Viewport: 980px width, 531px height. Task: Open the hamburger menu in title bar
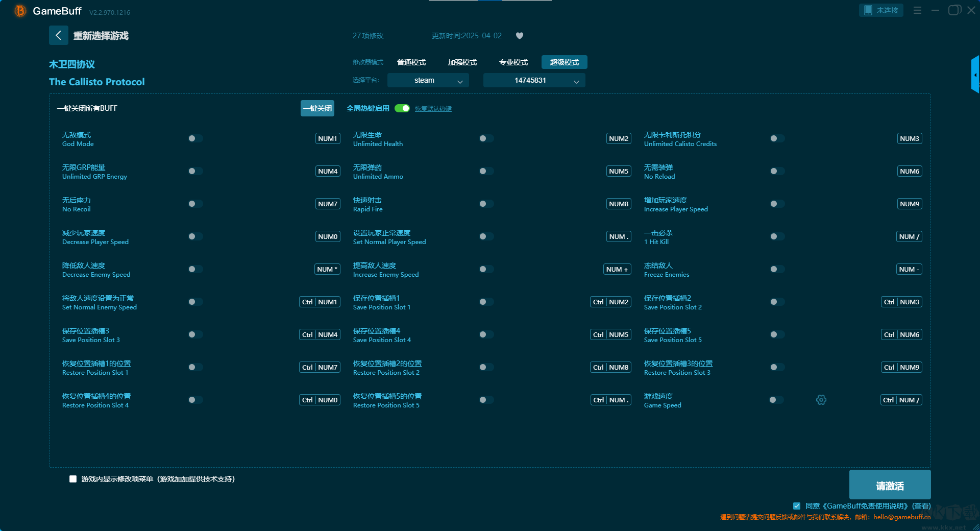point(917,10)
